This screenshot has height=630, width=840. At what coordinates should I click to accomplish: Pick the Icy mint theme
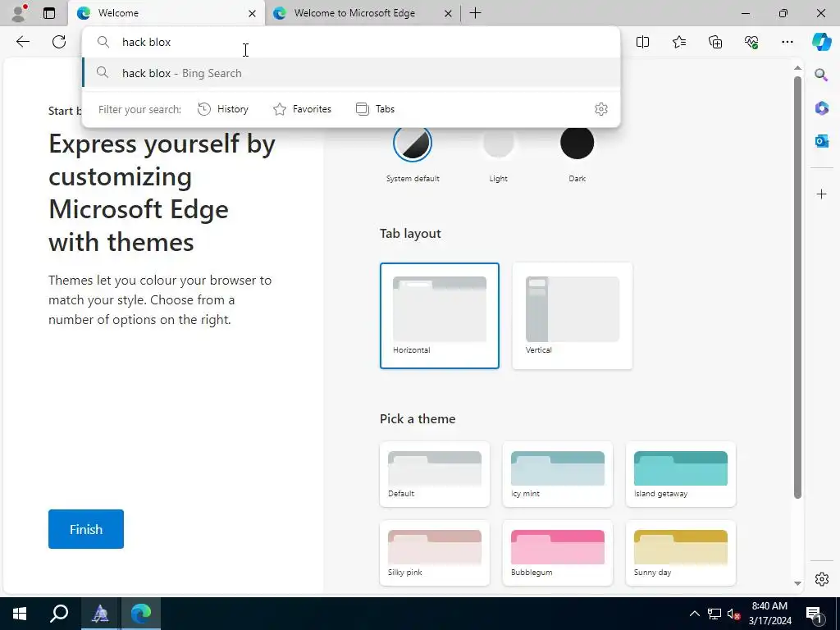pyautogui.click(x=558, y=474)
